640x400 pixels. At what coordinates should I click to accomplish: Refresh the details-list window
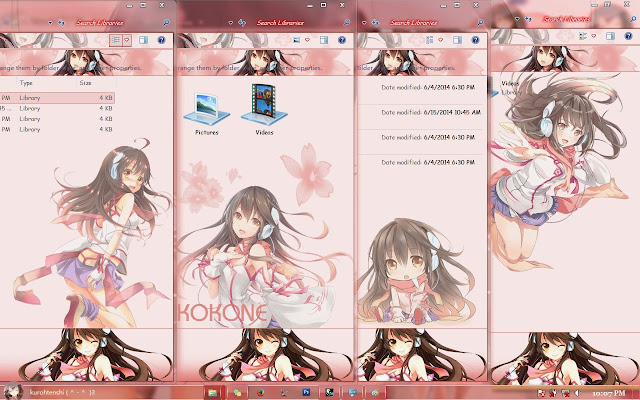tap(61, 23)
